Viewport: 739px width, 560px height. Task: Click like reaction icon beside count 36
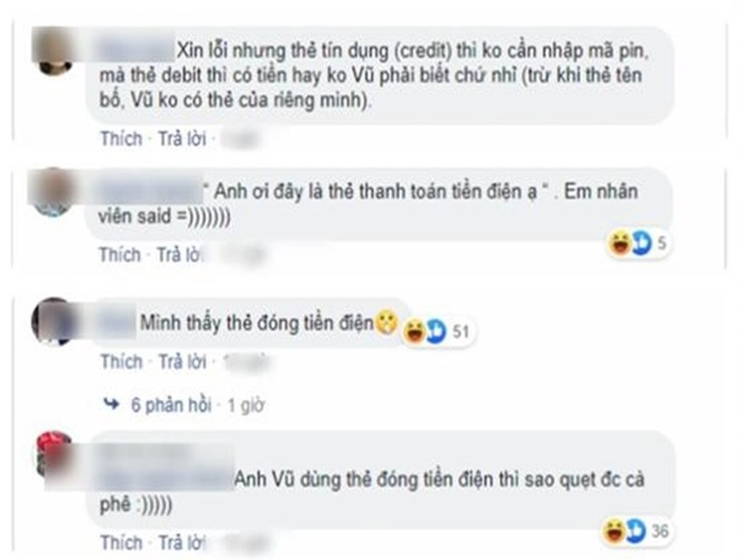click(x=634, y=532)
